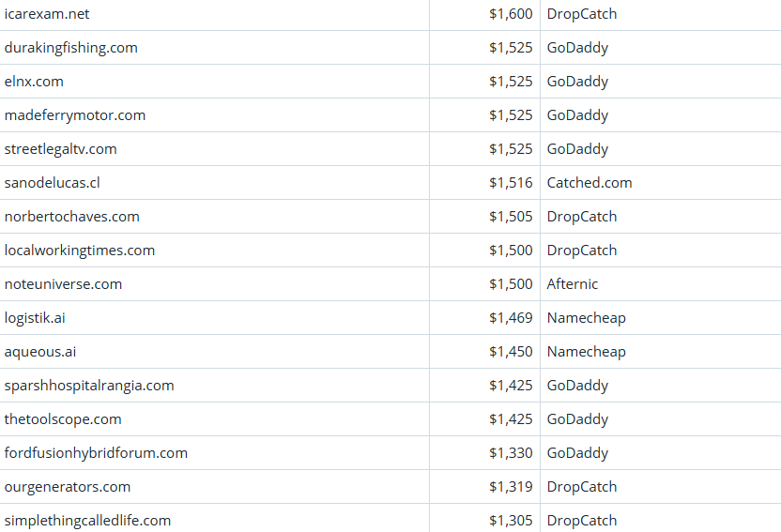Open localworkingtimes.com domain entry
The width and height of the screenshot is (781, 532).
80,251
